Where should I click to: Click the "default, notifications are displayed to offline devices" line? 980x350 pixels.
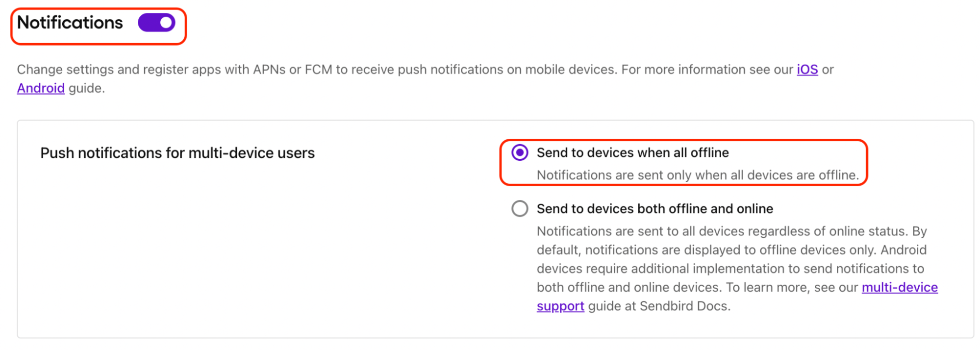(691, 250)
